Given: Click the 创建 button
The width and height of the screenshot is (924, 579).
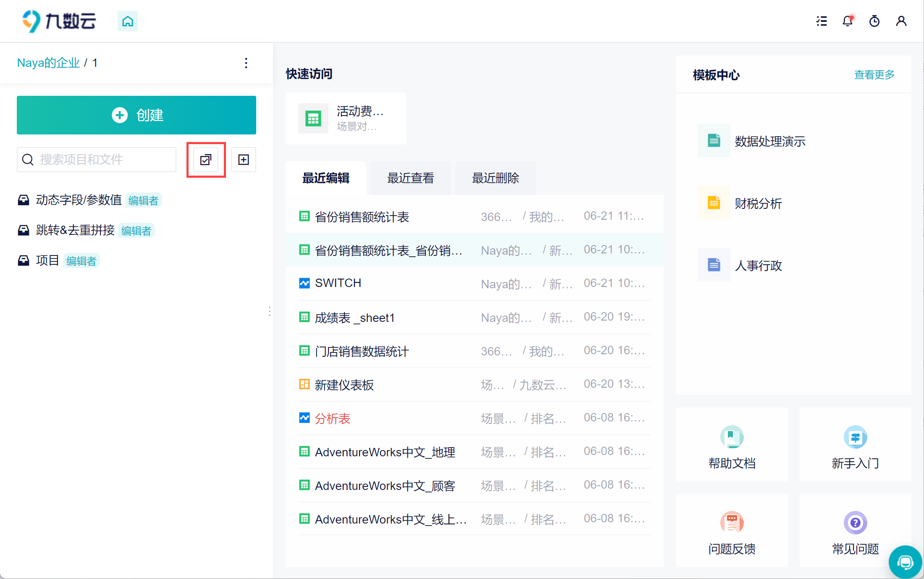Looking at the screenshot, I should (x=136, y=115).
